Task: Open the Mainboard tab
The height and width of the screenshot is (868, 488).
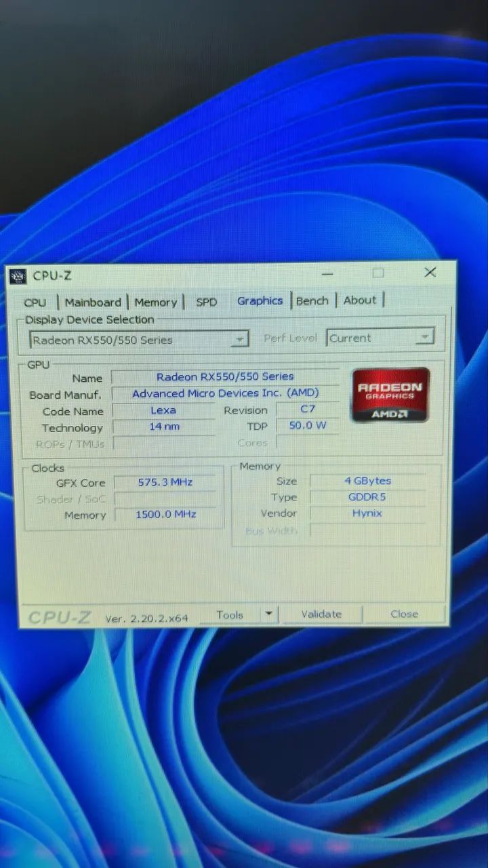Action: (93, 302)
